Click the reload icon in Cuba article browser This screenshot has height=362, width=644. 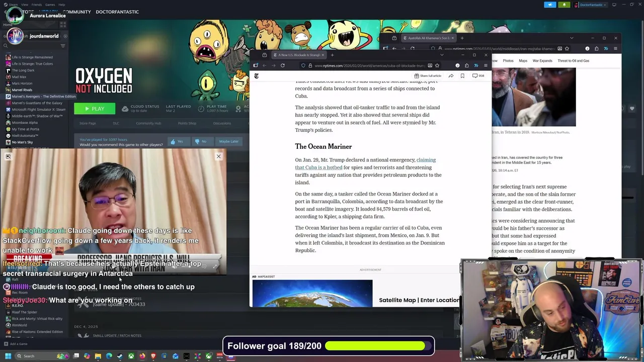283,65
